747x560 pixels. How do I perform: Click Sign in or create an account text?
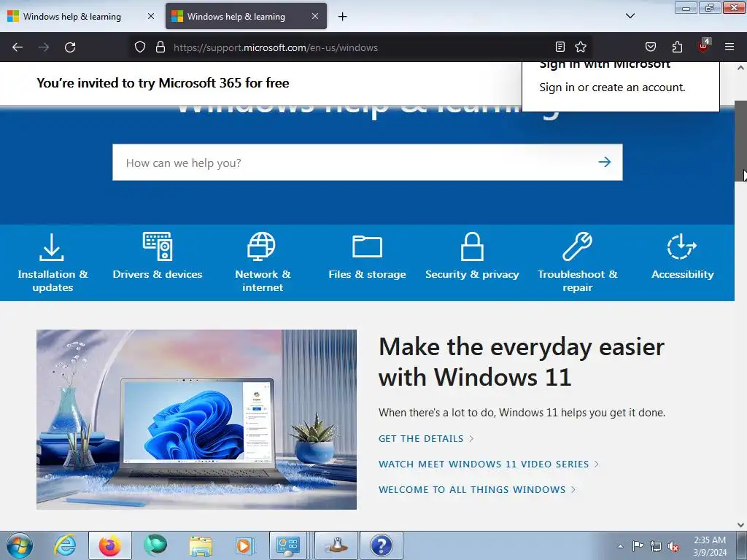tap(612, 87)
